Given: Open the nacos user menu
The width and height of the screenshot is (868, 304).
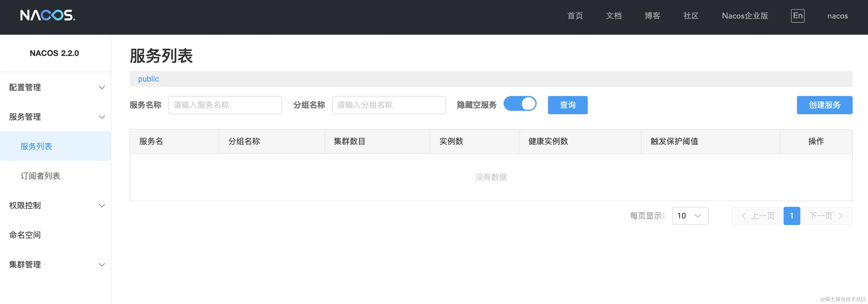Looking at the screenshot, I should (x=837, y=16).
